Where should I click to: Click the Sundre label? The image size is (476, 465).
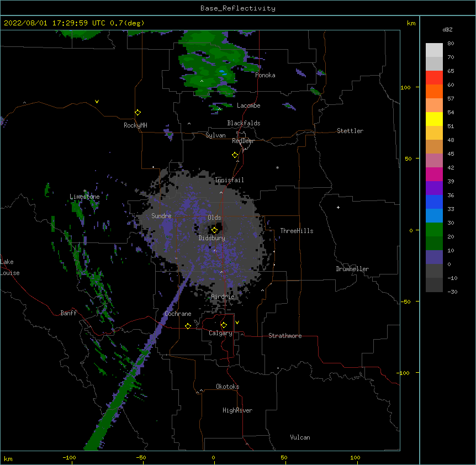(161, 216)
